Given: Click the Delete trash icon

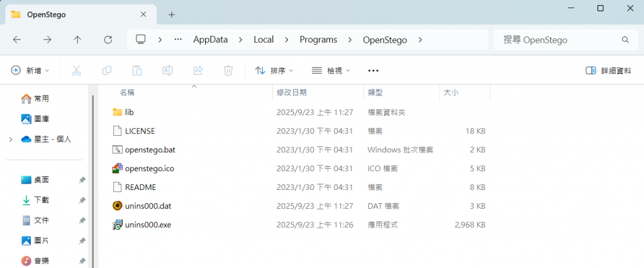Looking at the screenshot, I should (228, 70).
